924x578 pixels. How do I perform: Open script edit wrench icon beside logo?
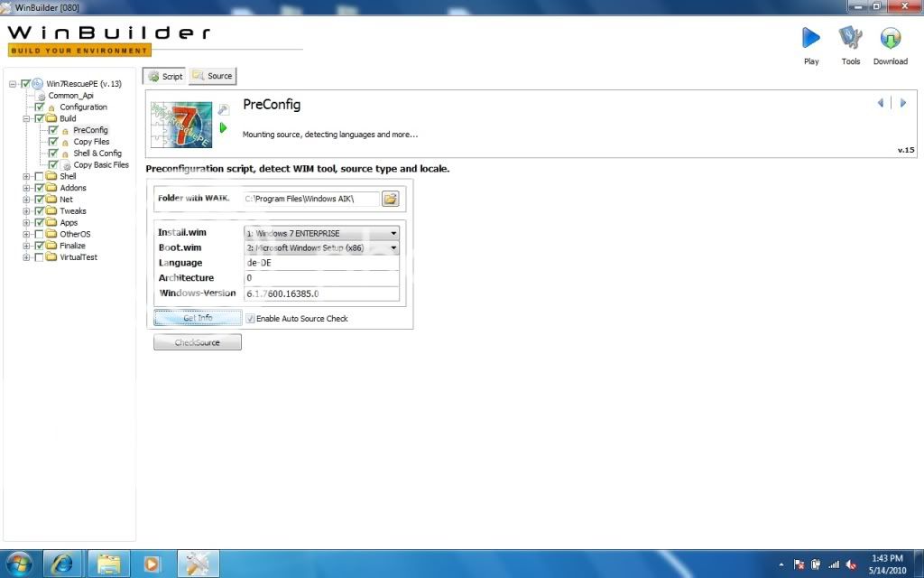point(224,109)
